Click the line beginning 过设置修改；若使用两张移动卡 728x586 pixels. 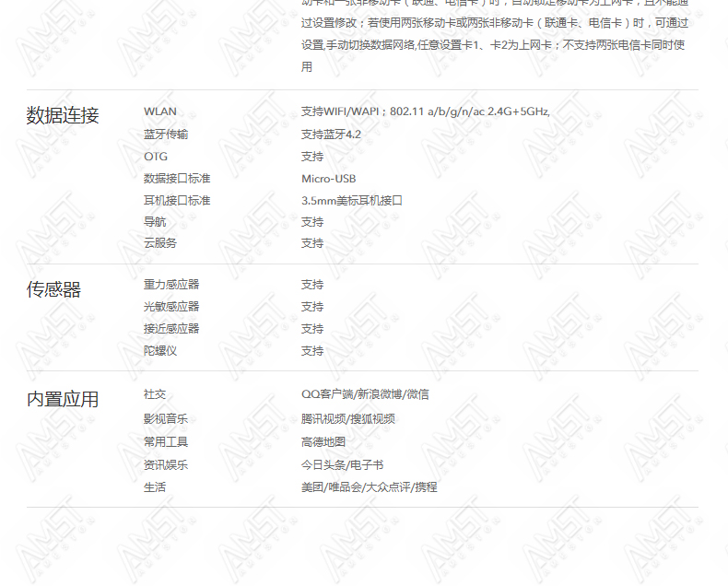coord(495,23)
